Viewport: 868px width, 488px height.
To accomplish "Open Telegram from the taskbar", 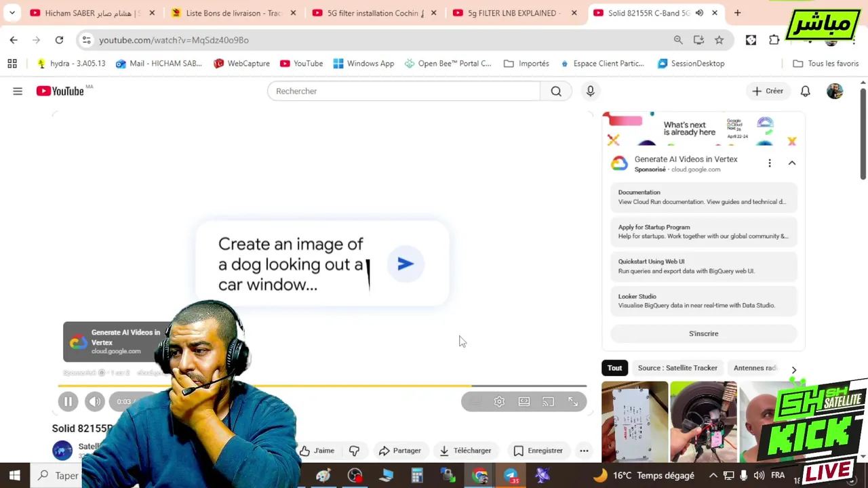I will [x=511, y=476].
